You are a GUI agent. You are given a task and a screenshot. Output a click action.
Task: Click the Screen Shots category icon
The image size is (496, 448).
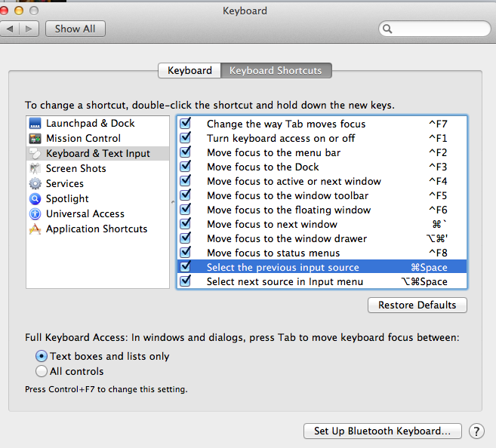pos(35,169)
